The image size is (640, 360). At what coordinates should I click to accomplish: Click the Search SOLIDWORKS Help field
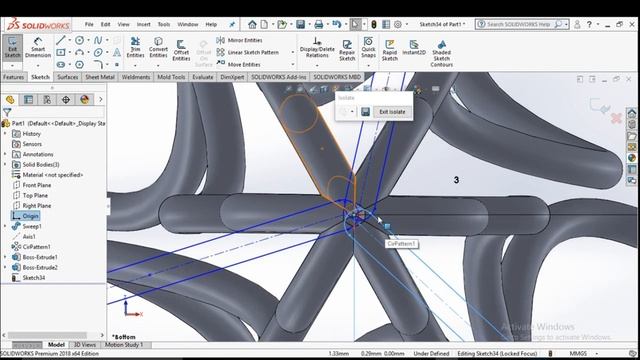[518, 24]
